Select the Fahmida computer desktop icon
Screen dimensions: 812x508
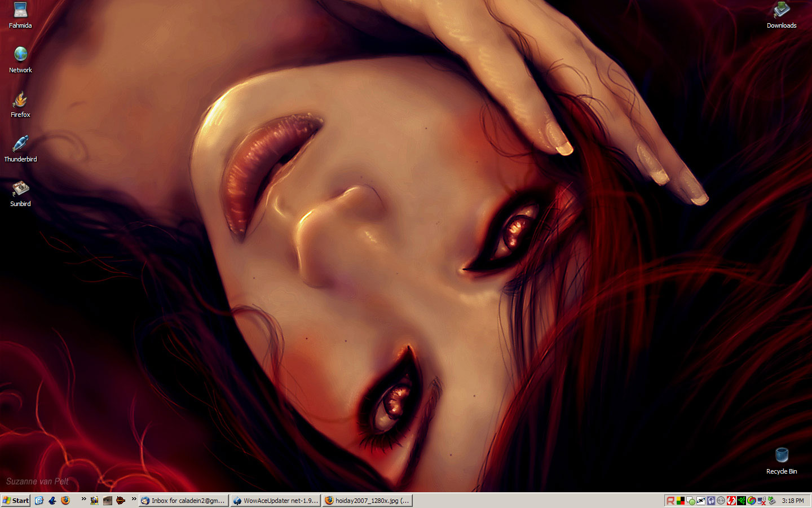[x=20, y=15]
